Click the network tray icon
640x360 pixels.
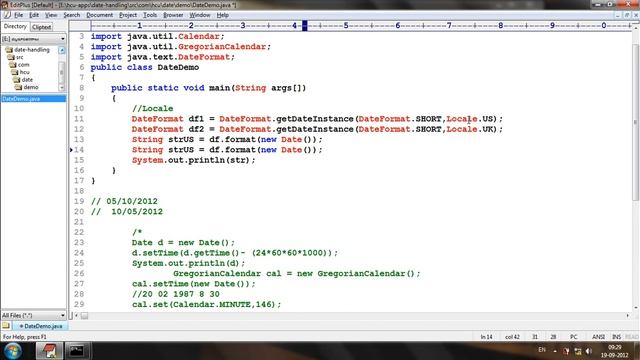578,351
